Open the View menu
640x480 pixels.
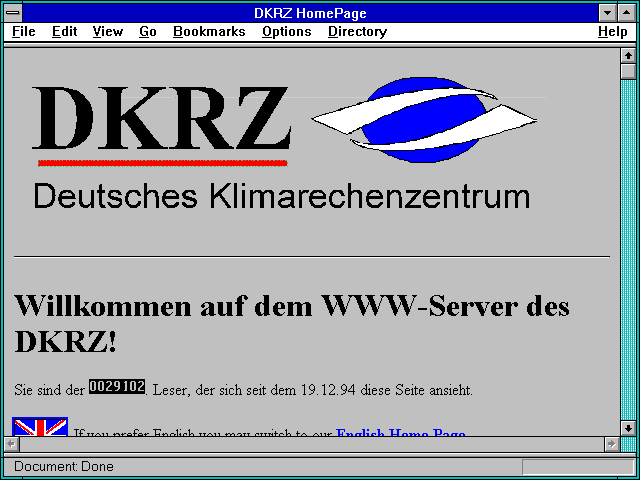tap(107, 32)
